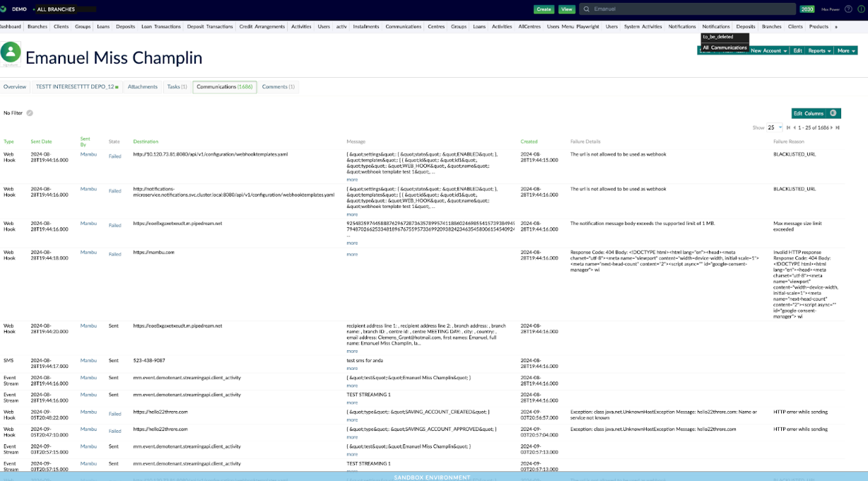Show more navigation tabs with double chevron
This screenshot has width=868, height=481.
point(836,27)
